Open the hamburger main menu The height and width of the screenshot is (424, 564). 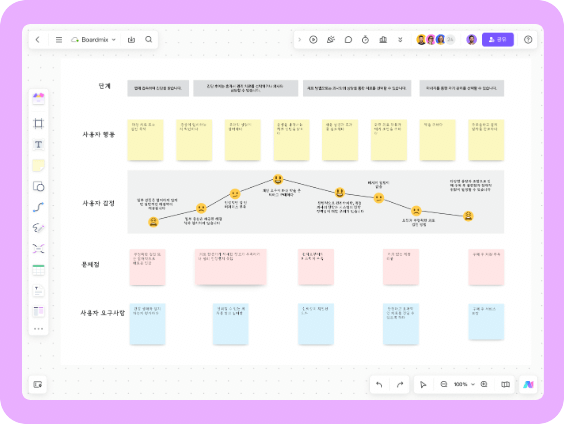[x=59, y=40]
